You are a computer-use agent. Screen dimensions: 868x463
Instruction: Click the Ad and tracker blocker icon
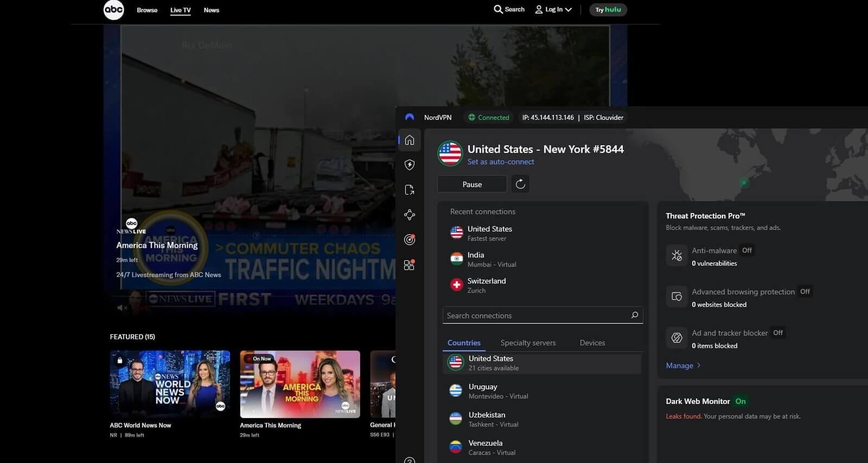676,338
